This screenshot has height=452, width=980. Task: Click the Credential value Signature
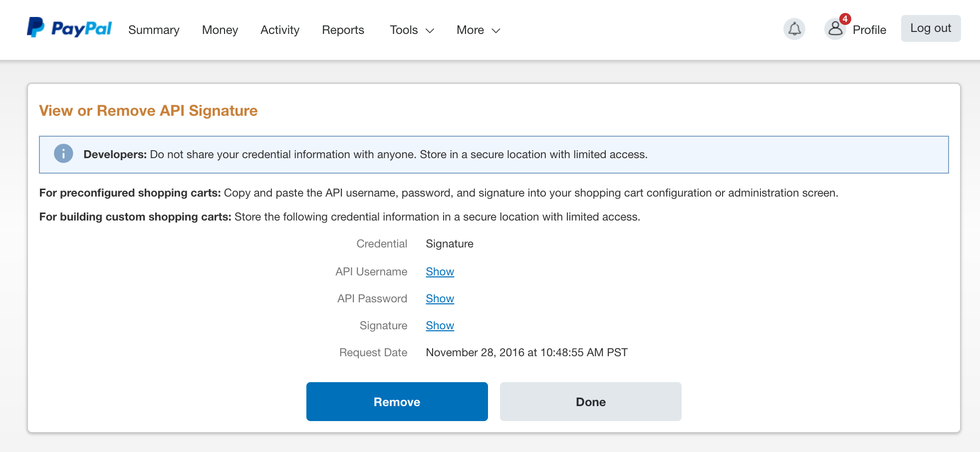(x=450, y=244)
